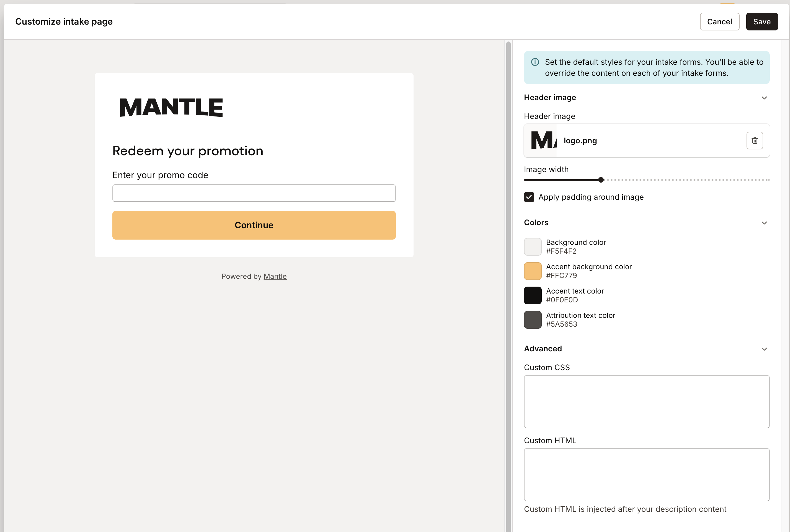Open the Background color picker

[x=532, y=247]
